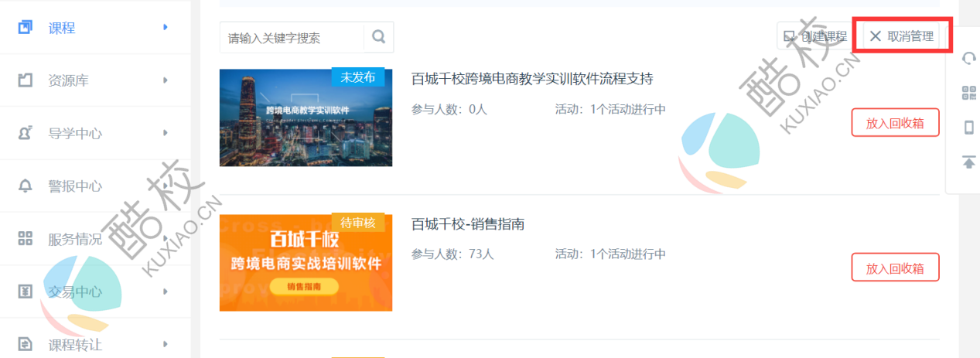Expand the 警报中心 submenu arrow

[165, 186]
